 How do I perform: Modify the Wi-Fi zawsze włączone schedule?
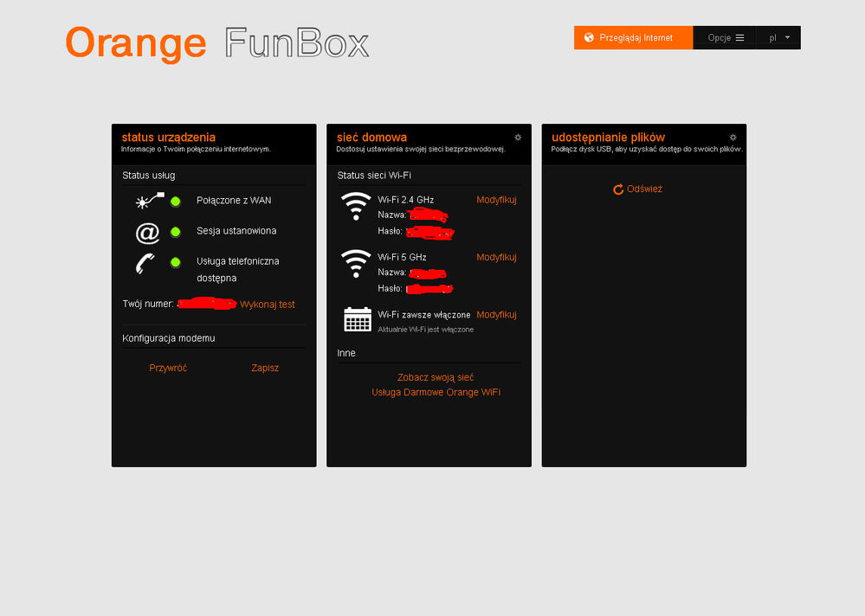click(496, 315)
